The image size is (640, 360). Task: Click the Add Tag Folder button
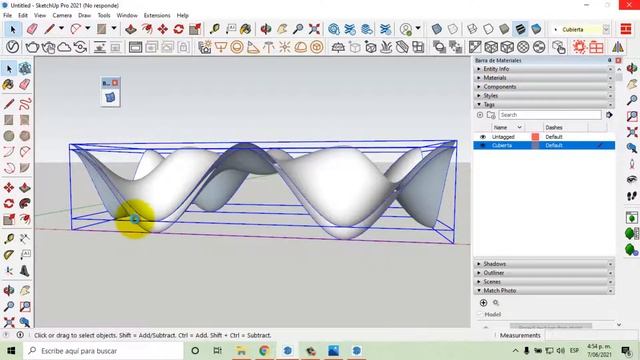point(491,115)
